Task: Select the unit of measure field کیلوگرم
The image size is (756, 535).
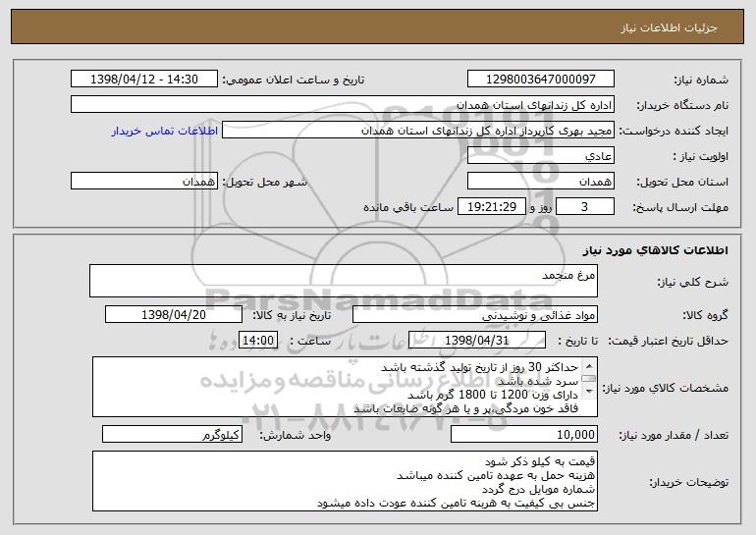Action: 172,434
